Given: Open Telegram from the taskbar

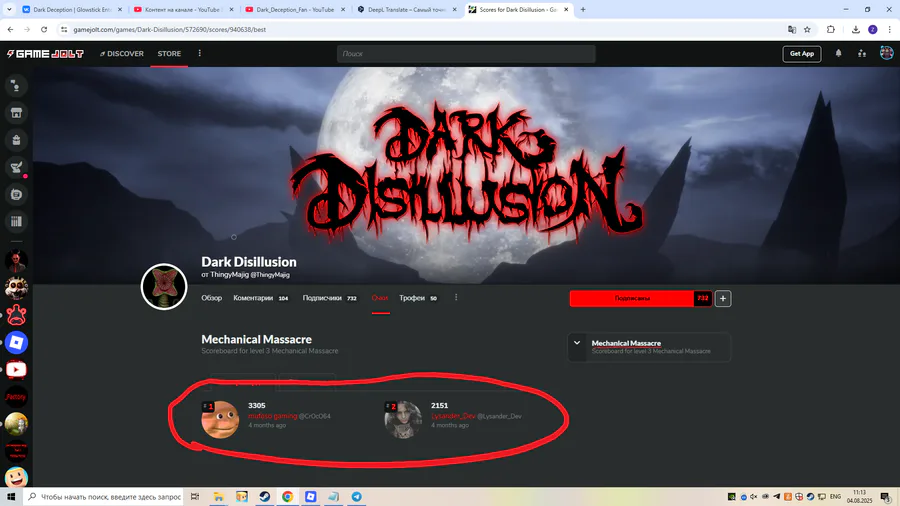Looking at the screenshot, I should click(x=356, y=496).
